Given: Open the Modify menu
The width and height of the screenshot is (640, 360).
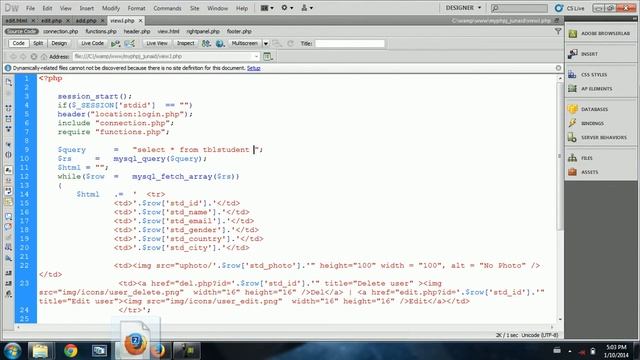Looking at the screenshot, I should click(111, 8).
